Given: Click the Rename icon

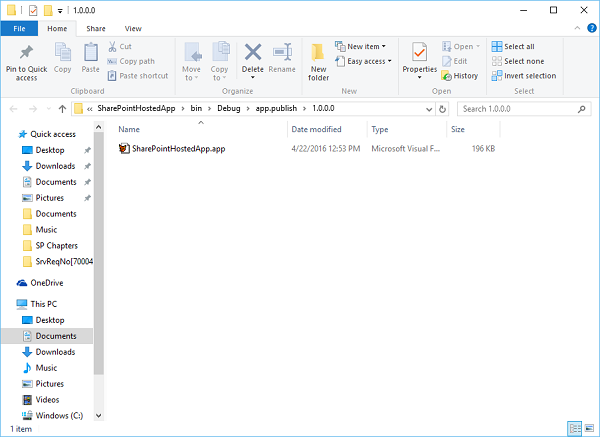Looking at the screenshot, I should [282, 52].
